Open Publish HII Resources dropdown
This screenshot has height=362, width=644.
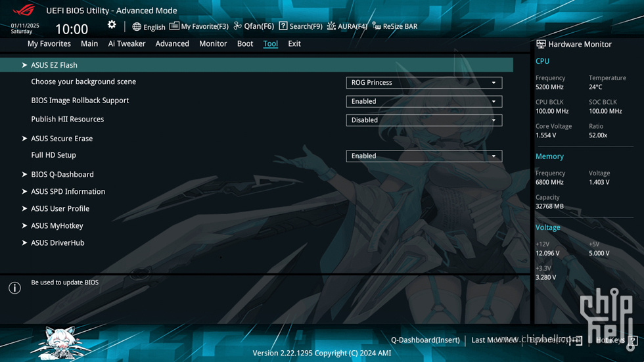click(x=424, y=120)
